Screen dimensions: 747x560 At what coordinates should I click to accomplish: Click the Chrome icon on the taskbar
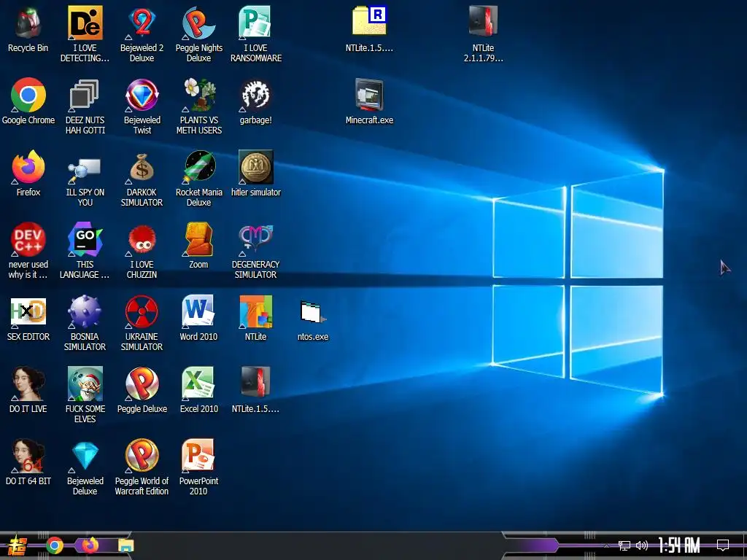point(54,545)
